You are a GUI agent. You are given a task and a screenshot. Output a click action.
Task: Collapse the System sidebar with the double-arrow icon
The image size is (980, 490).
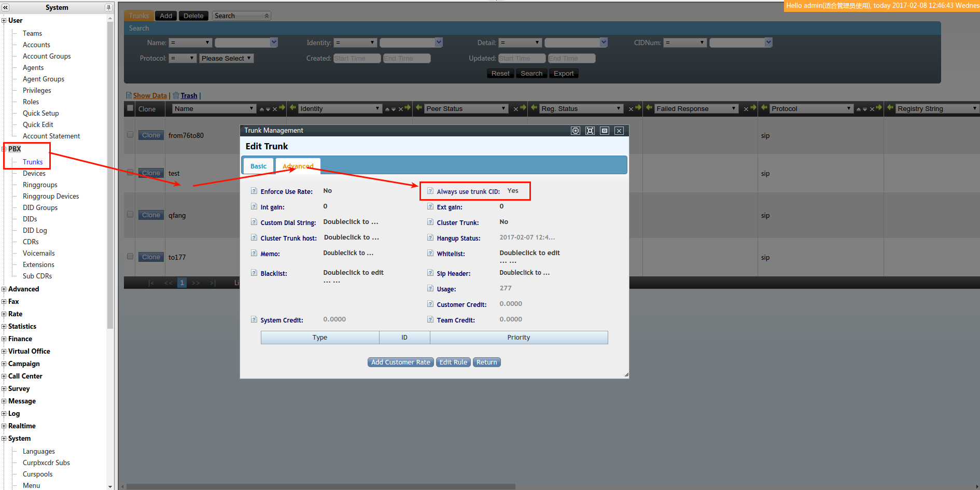[6, 8]
